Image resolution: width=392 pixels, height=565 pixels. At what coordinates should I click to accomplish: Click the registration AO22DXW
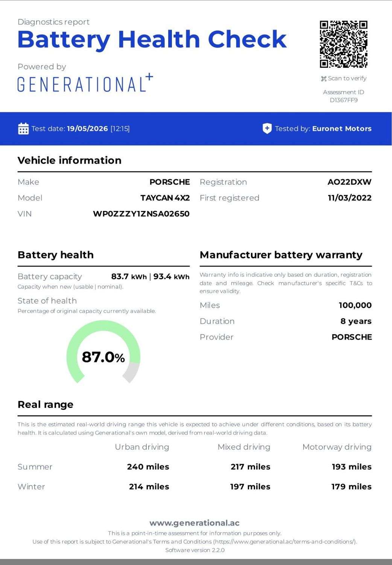coord(349,182)
